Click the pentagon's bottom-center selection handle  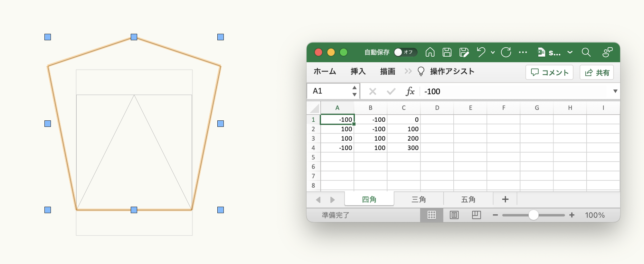[x=134, y=210]
